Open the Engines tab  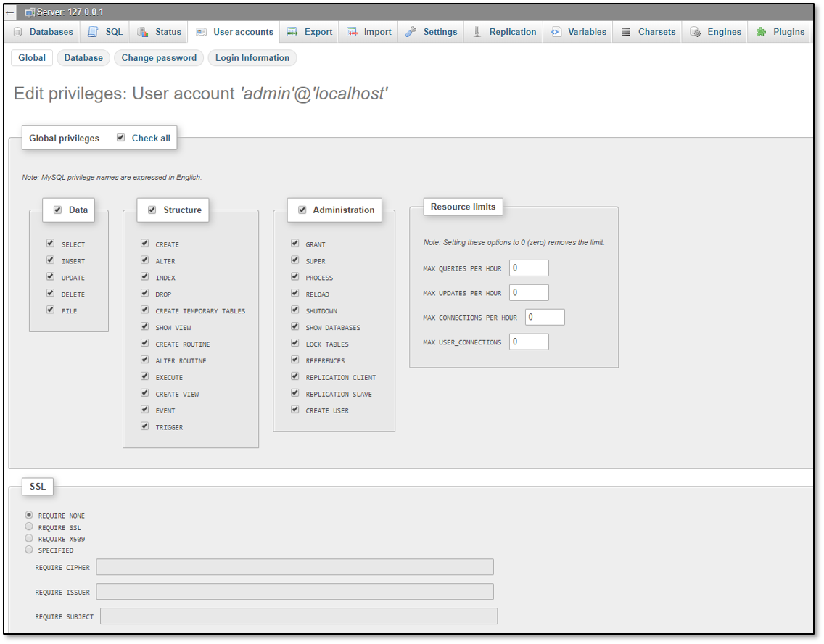tap(715, 32)
